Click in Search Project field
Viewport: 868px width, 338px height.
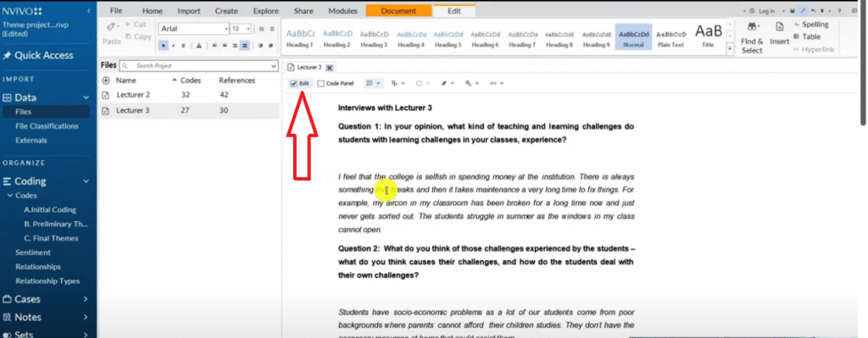coord(199,66)
